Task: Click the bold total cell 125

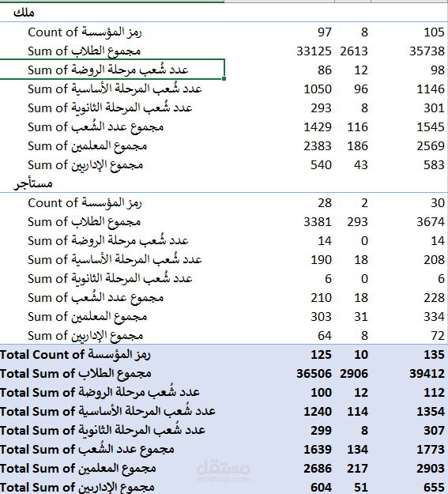Action: click(321, 355)
